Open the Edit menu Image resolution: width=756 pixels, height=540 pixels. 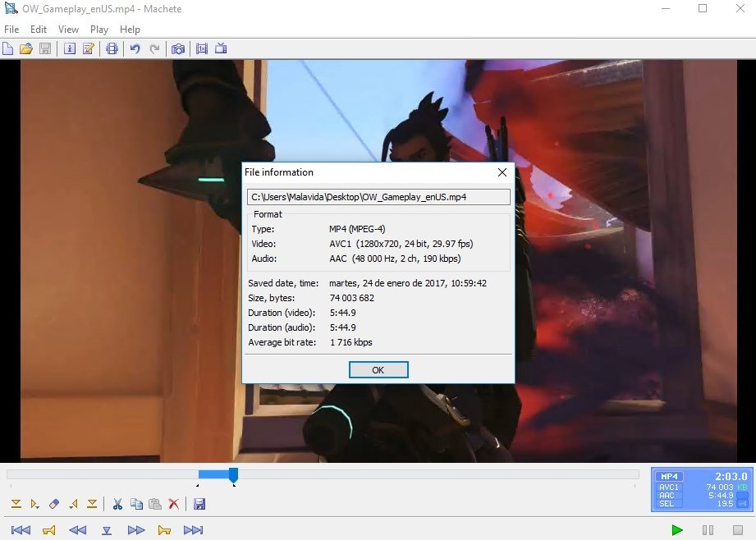[x=39, y=30]
